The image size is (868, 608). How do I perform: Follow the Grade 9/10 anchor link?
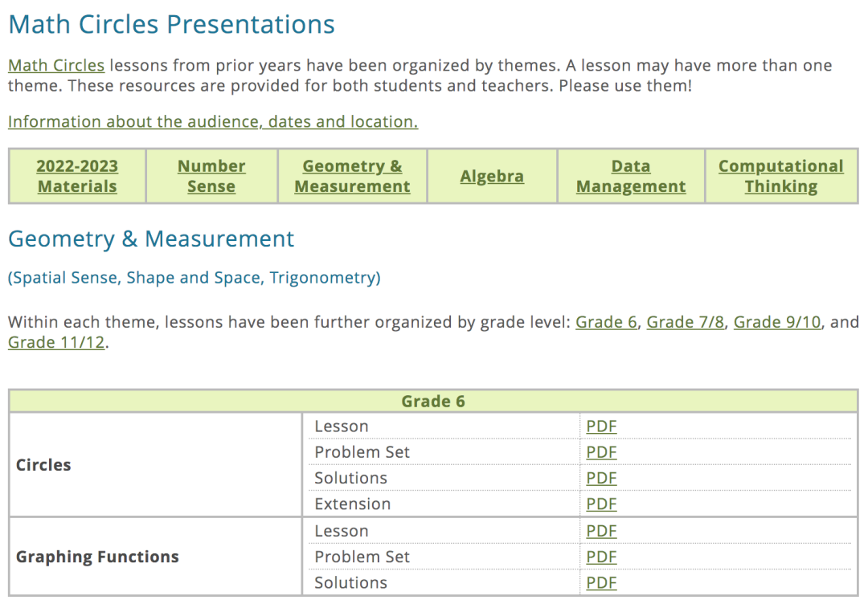point(777,322)
